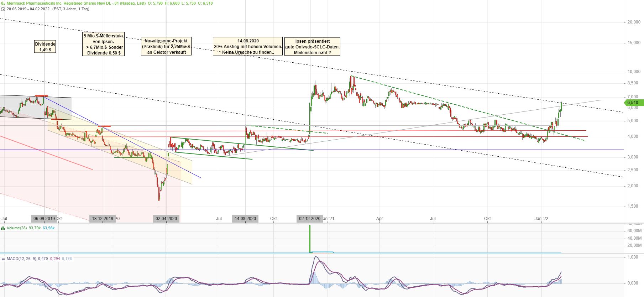This screenshot has width=644, height=297.
Task: Click the clock icon next to date range
Action: tap(3, 9)
